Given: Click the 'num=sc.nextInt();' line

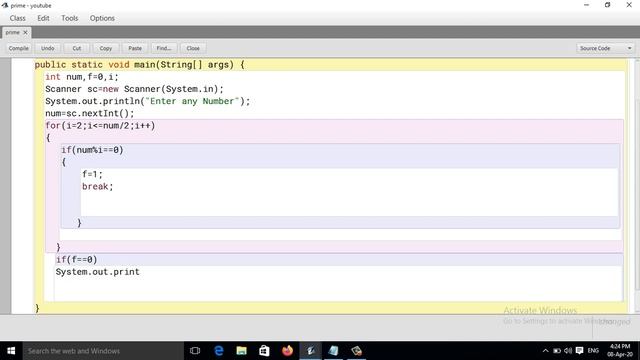Looking at the screenshot, I should tap(89, 113).
